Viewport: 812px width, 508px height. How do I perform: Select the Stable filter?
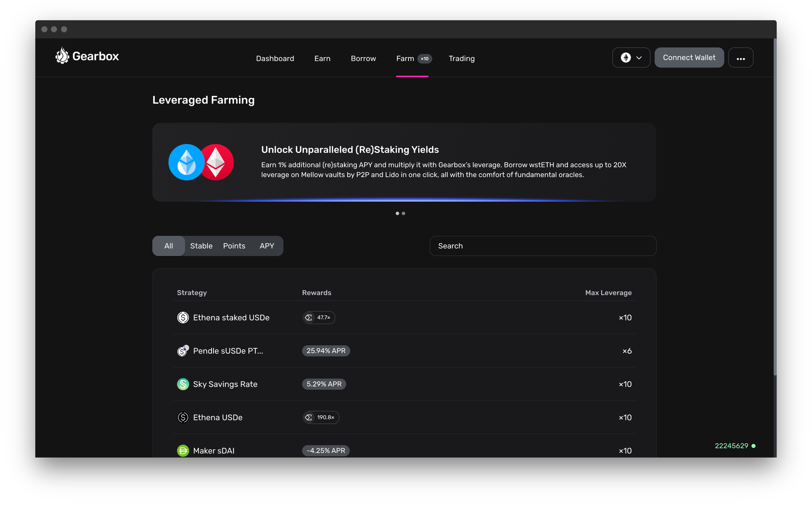point(201,246)
